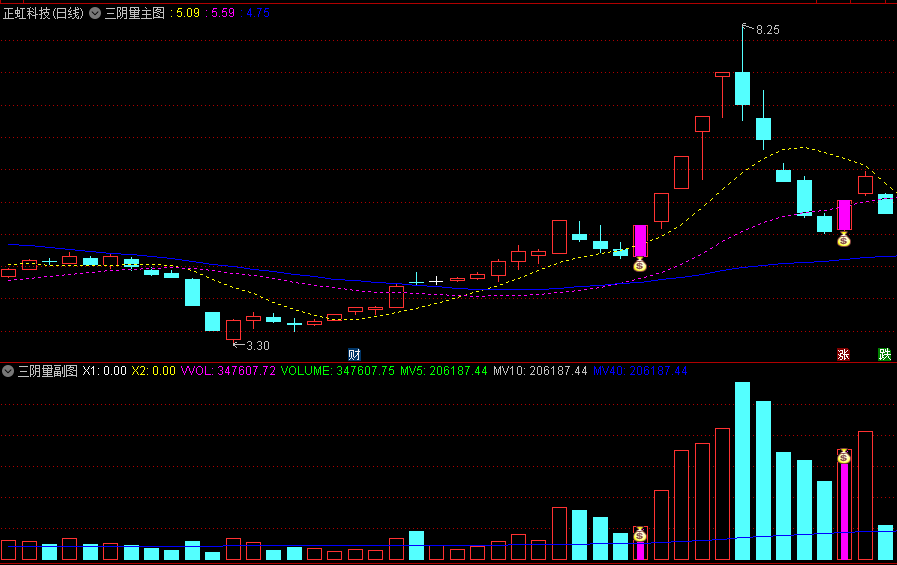Click the yellow X2: 0.00 value
The image size is (897, 565).
(153, 371)
